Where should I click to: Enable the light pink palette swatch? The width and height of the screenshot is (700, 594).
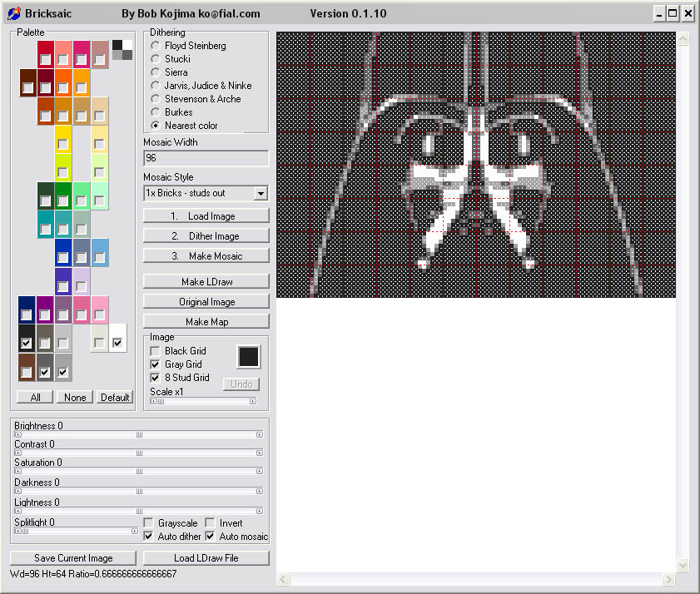(99, 315)
